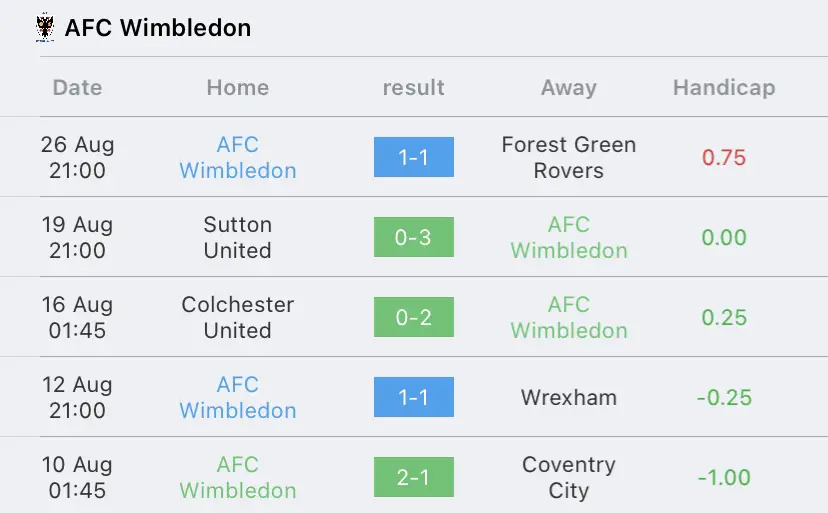The width and height of the screenshot is (828, 513).
Task: Select the 26 Aug 21:00 match date
Action: (x=78, y=157)
